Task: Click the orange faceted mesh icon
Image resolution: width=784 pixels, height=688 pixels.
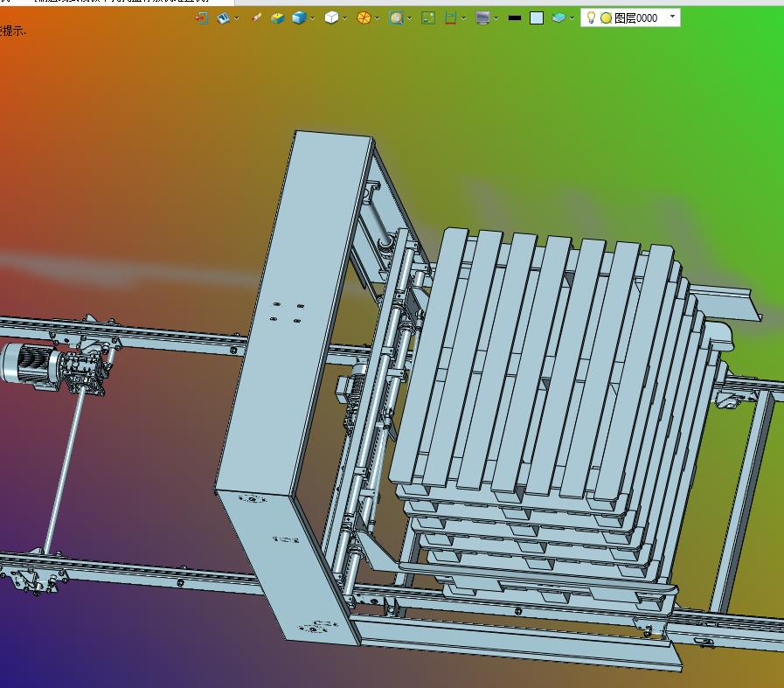Action: coord(364,18)
